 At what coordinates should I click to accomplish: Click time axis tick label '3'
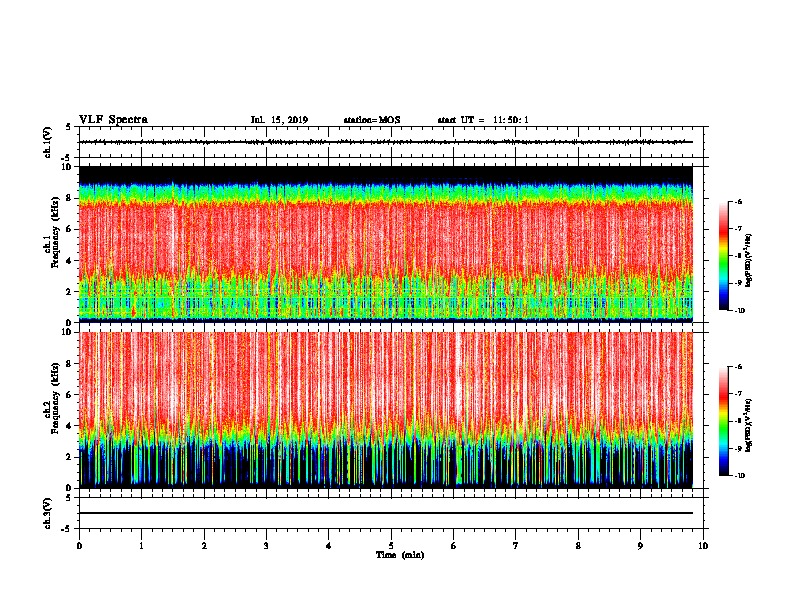(266, 546)
